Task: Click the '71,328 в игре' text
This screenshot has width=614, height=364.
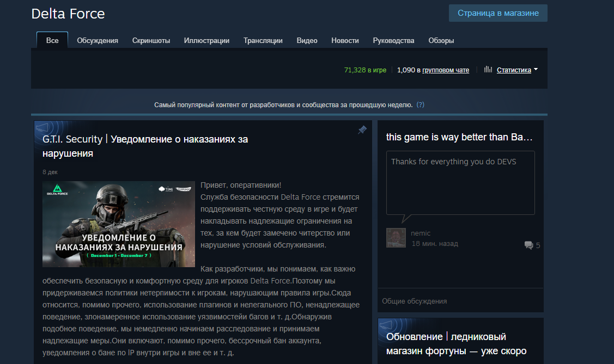Action: pos(365,70)
